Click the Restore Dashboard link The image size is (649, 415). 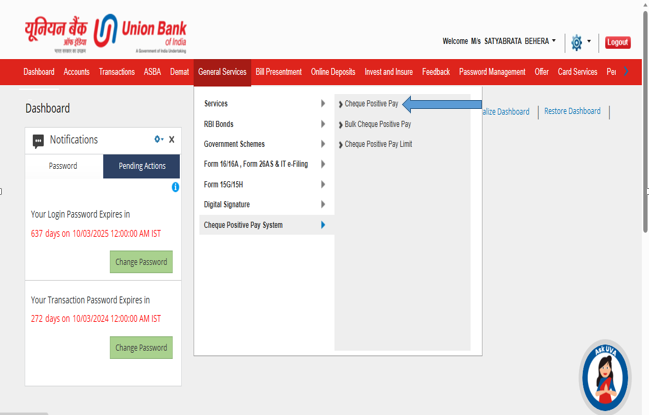pos(572,111)
